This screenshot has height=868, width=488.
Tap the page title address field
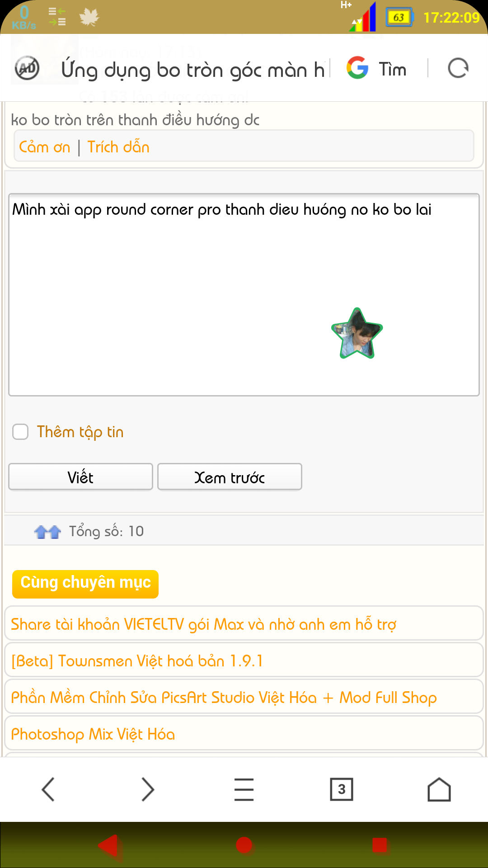tap(192, 69)
